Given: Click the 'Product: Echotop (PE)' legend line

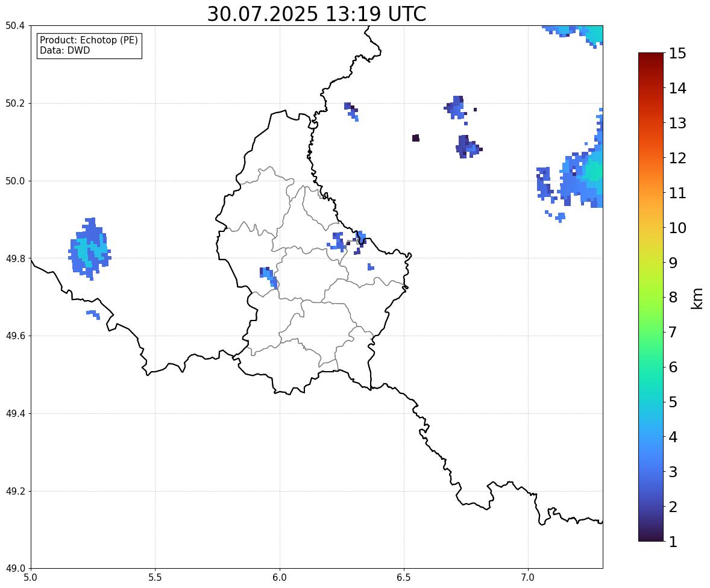Looking at the screenshot, I should click(x=89, y=40).
